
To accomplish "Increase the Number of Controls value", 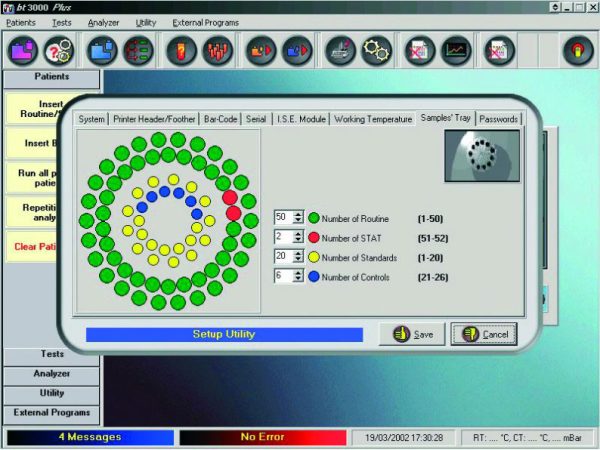I will click(x=298, y=273).
